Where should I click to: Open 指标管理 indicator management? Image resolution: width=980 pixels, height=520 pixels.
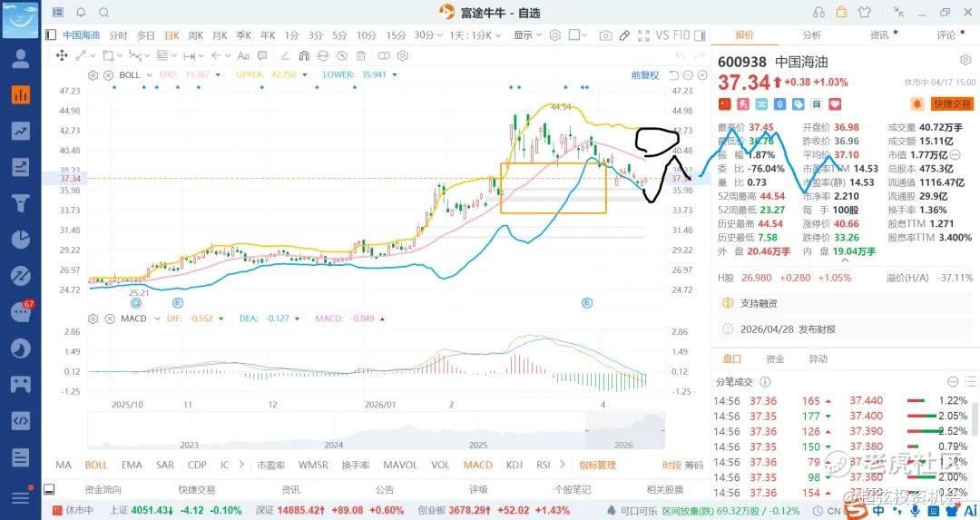(597, 465)
